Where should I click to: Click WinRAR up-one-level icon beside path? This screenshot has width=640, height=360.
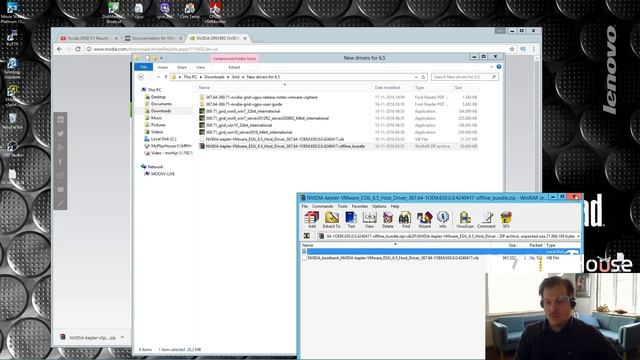(307, 236)
